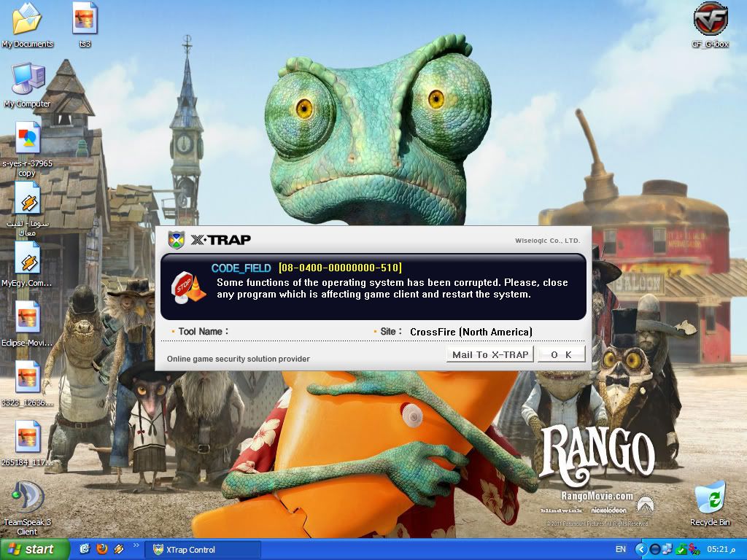Open the Windows Start menu
The height and width of the screenshot is (560, 747).
point(35,550)
